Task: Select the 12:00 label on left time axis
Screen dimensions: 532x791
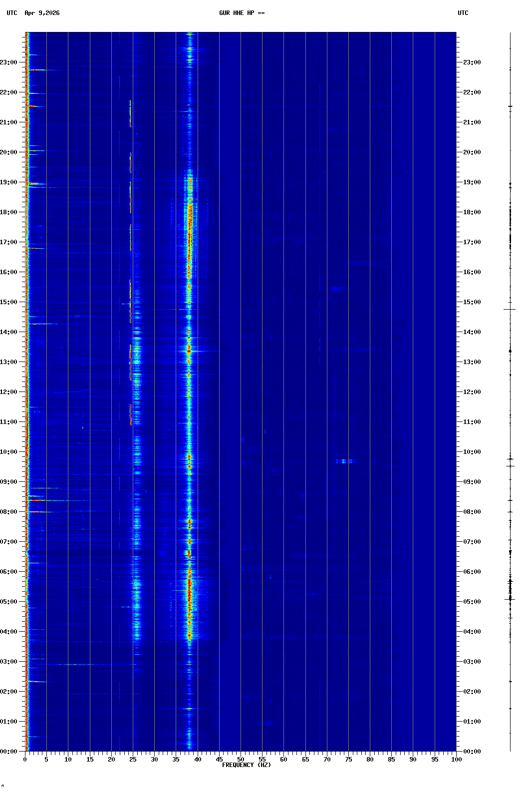Action: [9, 392]
